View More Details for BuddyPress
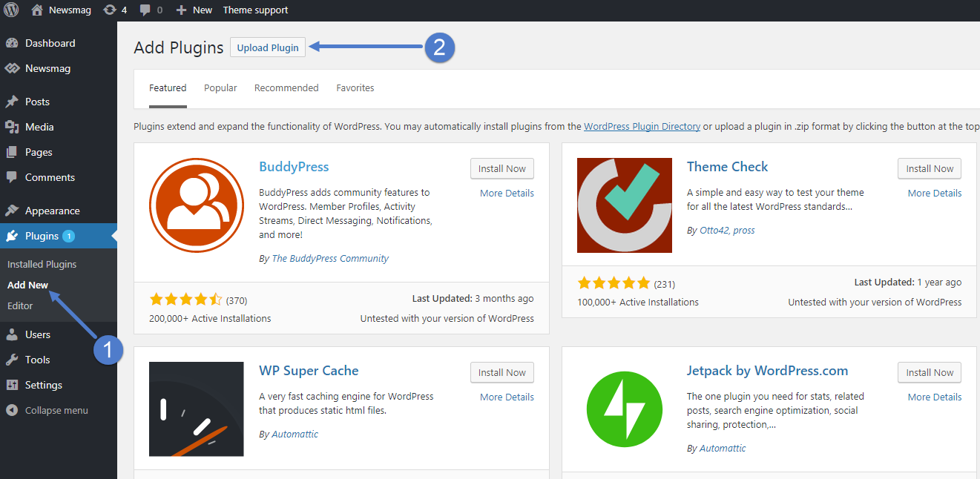The width and height of the screenshot is (980, 479). click(507, 193)
